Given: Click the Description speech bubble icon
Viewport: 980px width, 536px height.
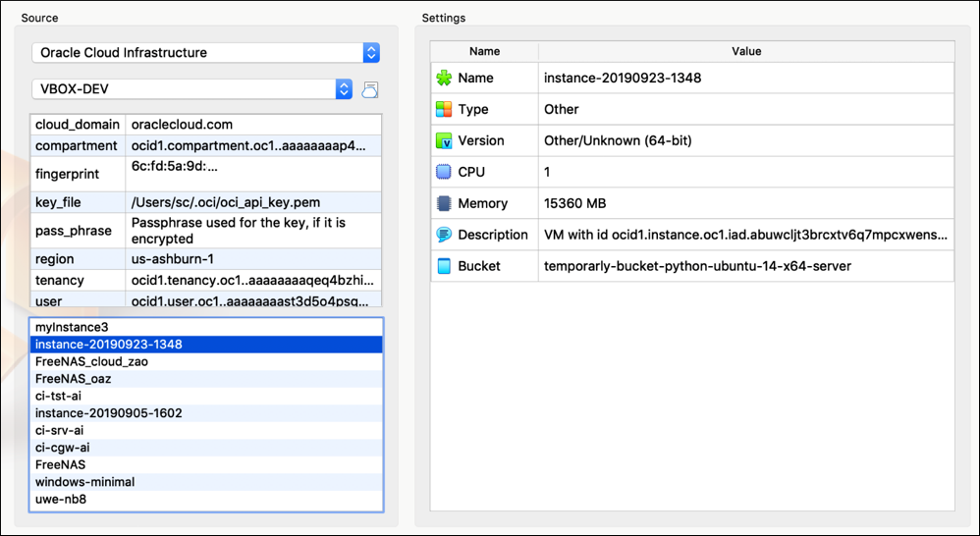Looking at the screenshot, I should click(444, 235).
